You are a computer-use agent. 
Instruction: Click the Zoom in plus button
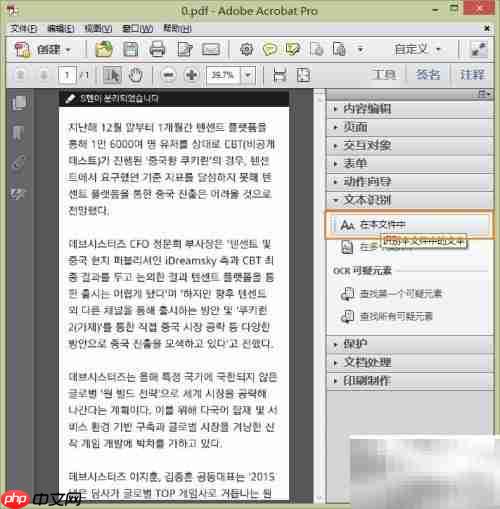[191, 75]
